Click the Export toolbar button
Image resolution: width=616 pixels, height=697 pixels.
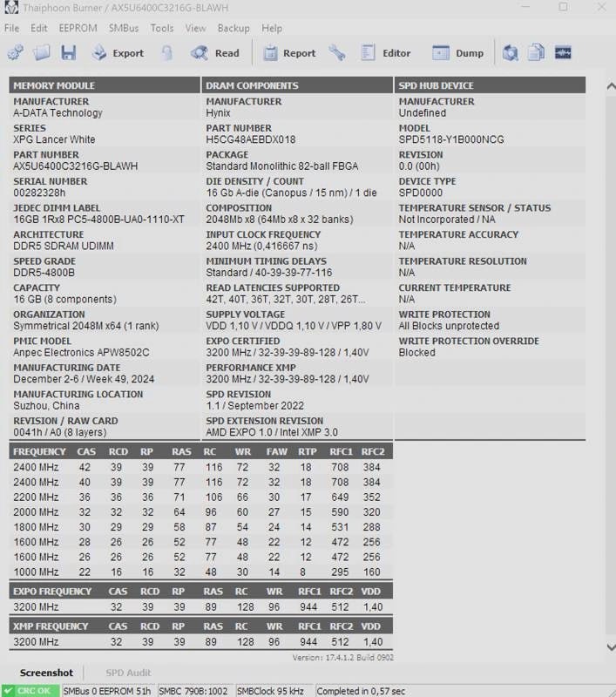[118, 53]
